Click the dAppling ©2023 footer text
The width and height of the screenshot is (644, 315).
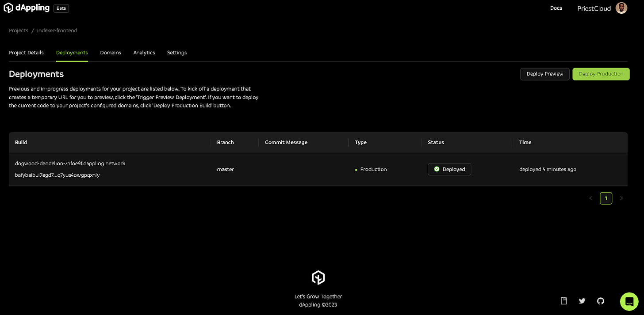click(x=318, y=304)
